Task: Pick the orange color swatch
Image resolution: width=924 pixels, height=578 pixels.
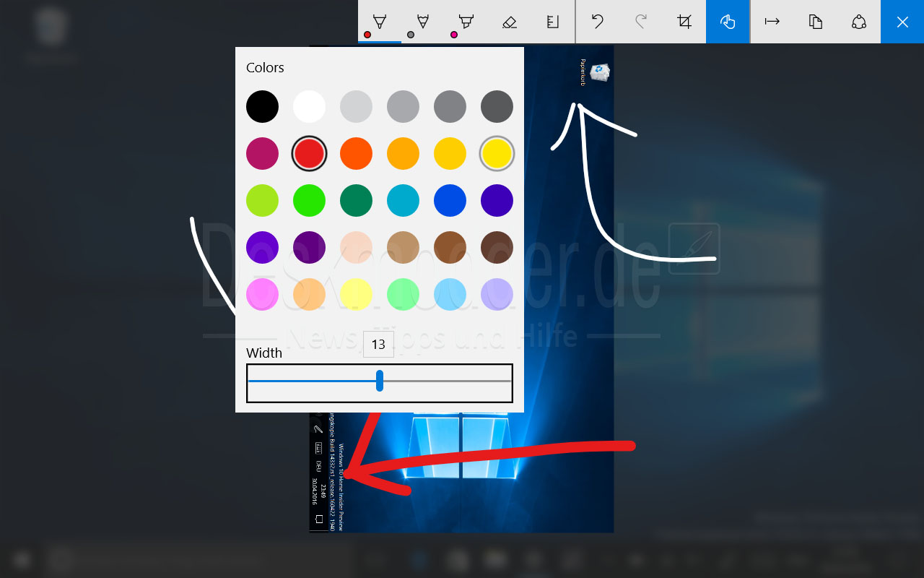Action: (x=356, y=154)
